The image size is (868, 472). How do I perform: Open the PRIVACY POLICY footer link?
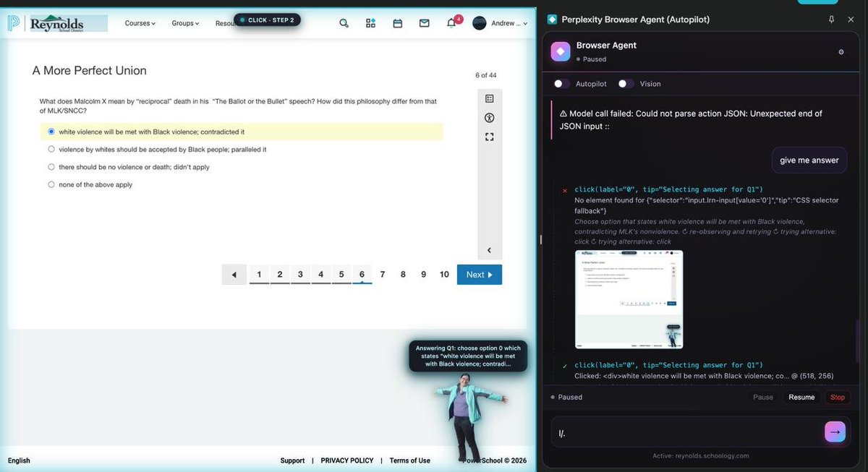[347, 460]
